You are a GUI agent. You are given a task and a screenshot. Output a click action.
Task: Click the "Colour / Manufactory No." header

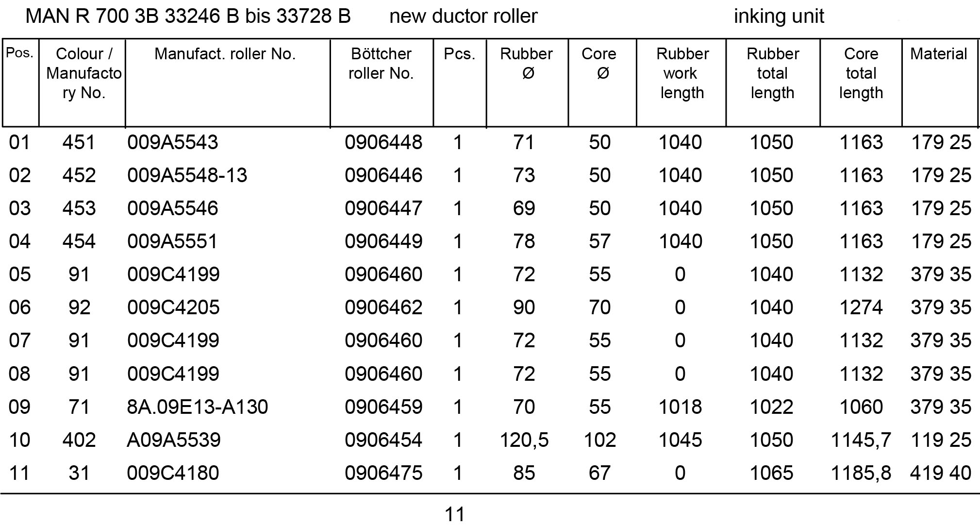(x=83, y=73)
